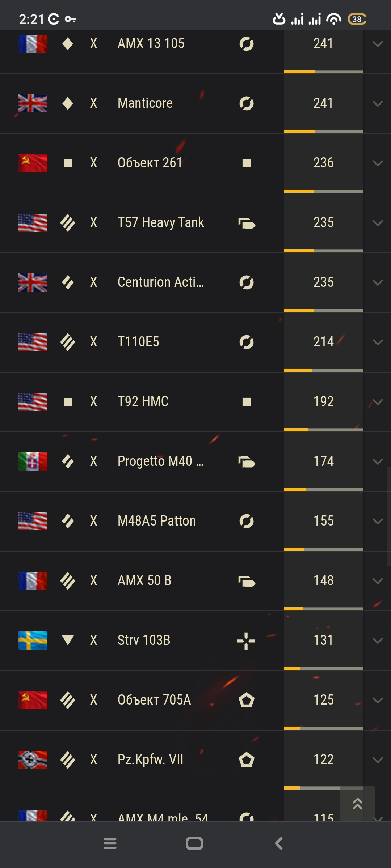Expand details for AMX 13 105
The width and height of the screenshot is (391, 868).
pyautogui.click(x=378, y=44)
